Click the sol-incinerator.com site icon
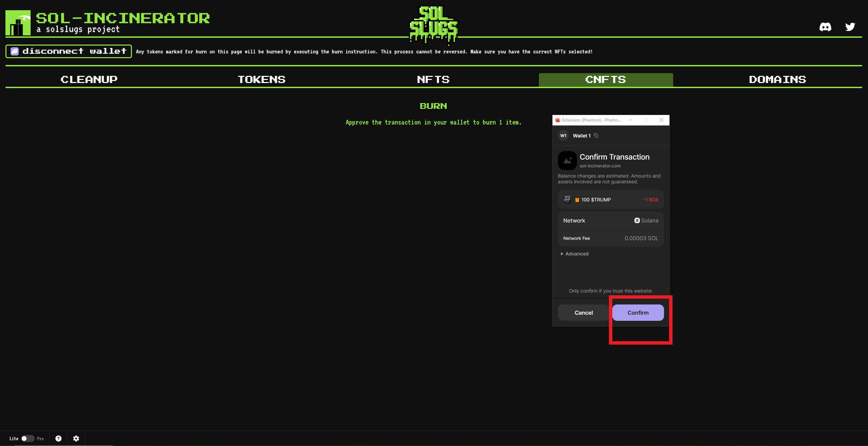Viewport: 868px width, 446px height. click(x=567, y=161)
